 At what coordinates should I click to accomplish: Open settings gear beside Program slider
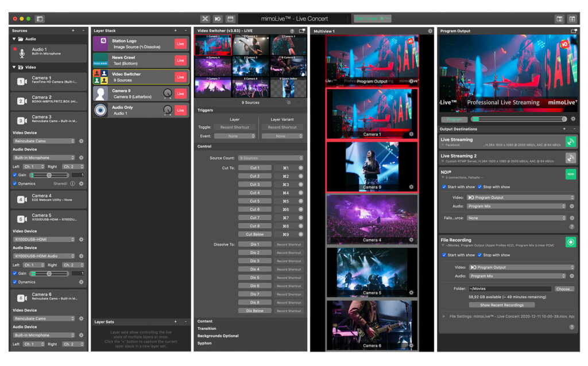point(573,119)
